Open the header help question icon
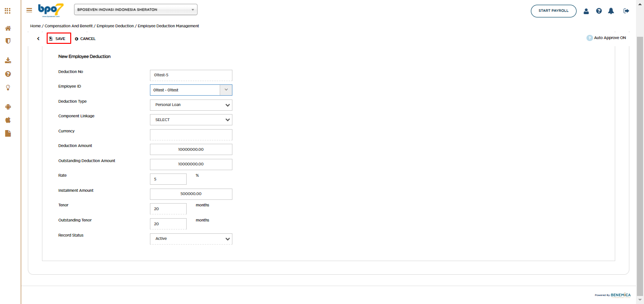The width and height of the screenshot is (644, 304). [x=599, y=11]
